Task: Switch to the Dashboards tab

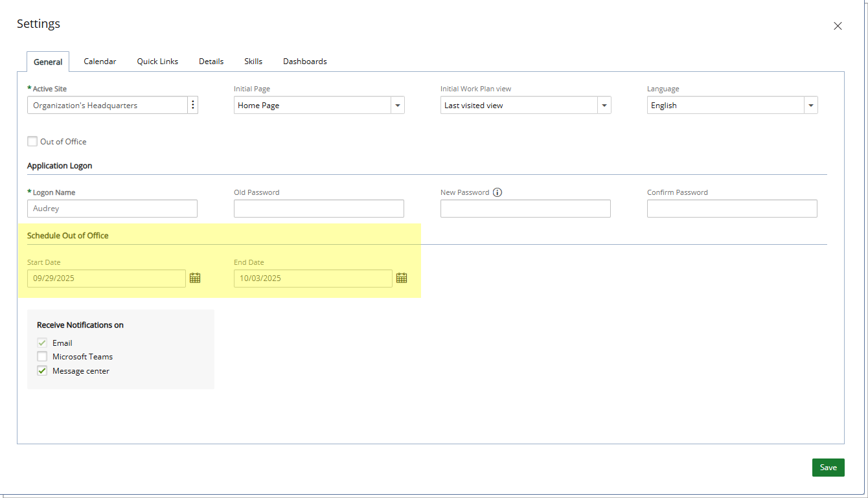Action: [304, 61]
